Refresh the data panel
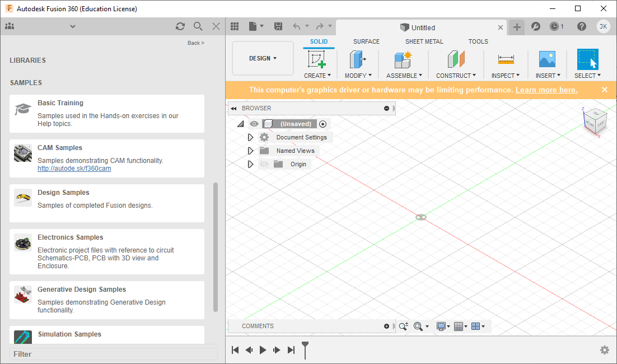This screenshot has width=617, height=364. coord(180,26)
